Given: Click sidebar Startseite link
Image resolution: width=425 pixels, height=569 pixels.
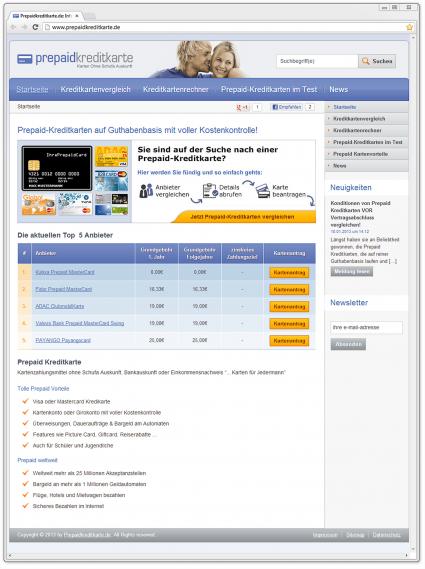Looking at the screenshot, I should pos(345,107).
